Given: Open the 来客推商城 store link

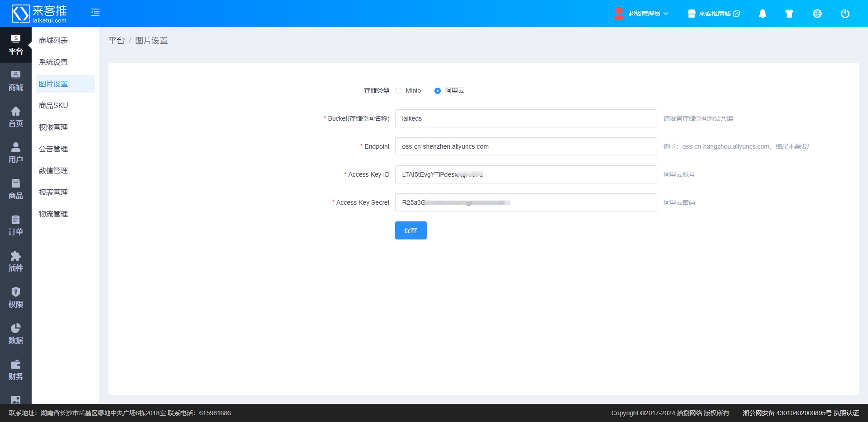Looking at the screenshot, I should coord(714,14).
